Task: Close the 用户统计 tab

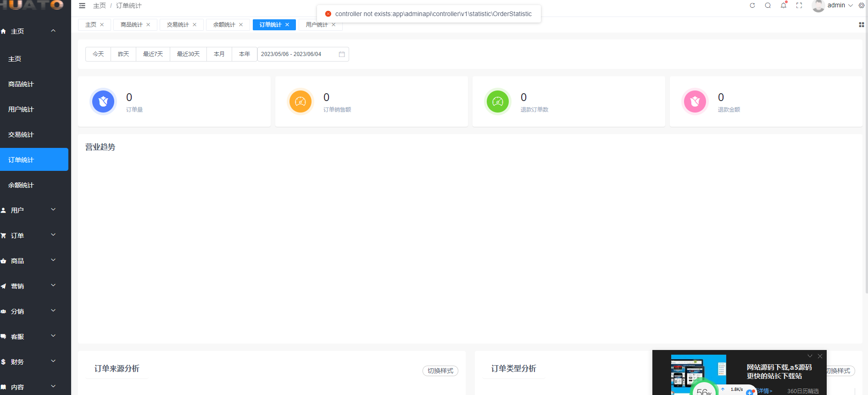Action: pyautogui.click(x=334, y=25)
